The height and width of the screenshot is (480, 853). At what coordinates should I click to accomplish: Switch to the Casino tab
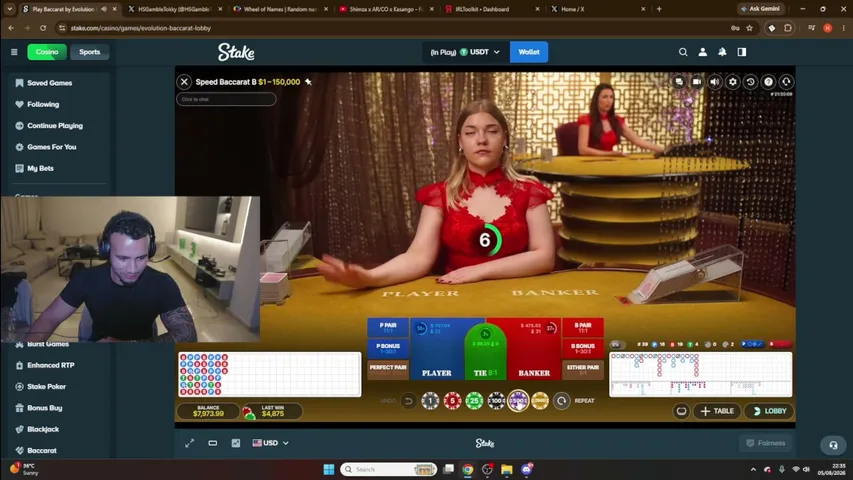coord(47,52)
